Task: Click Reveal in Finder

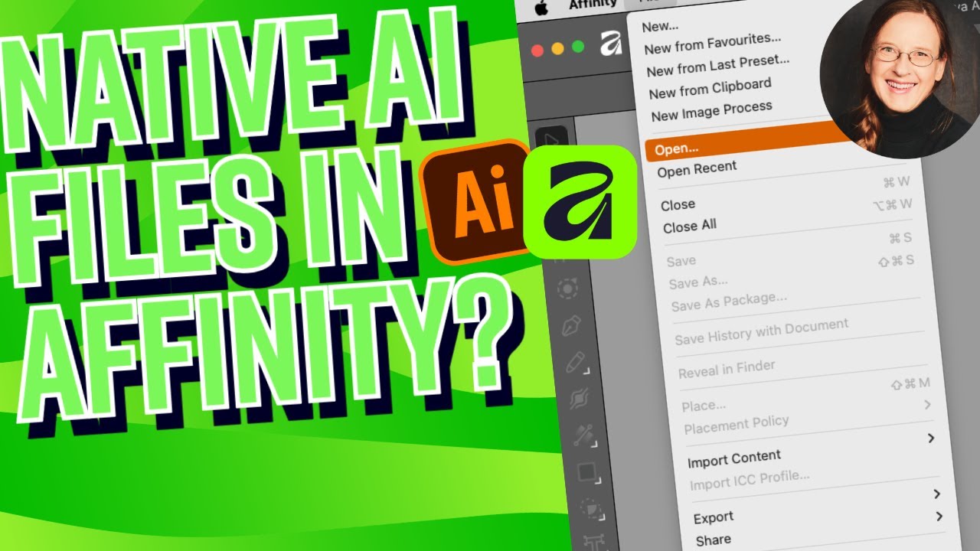Action: 727,370
